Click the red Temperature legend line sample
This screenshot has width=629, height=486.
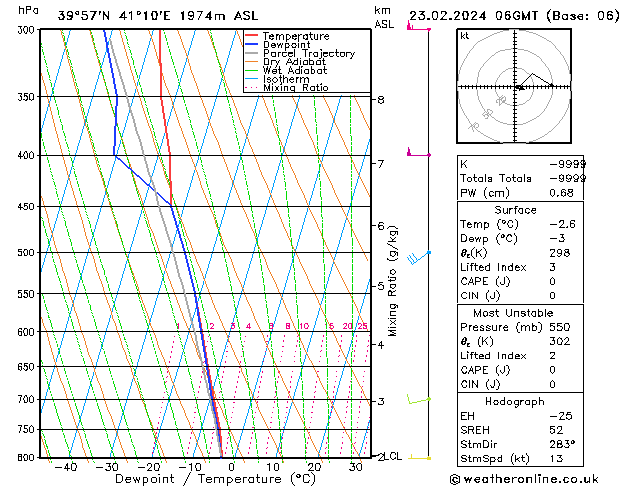click(x=251, y=36)
